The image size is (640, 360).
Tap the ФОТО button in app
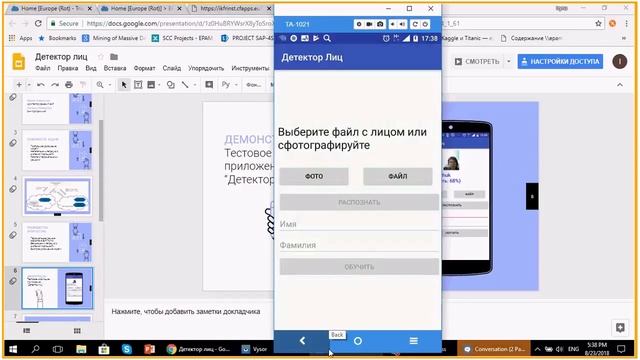314,176
